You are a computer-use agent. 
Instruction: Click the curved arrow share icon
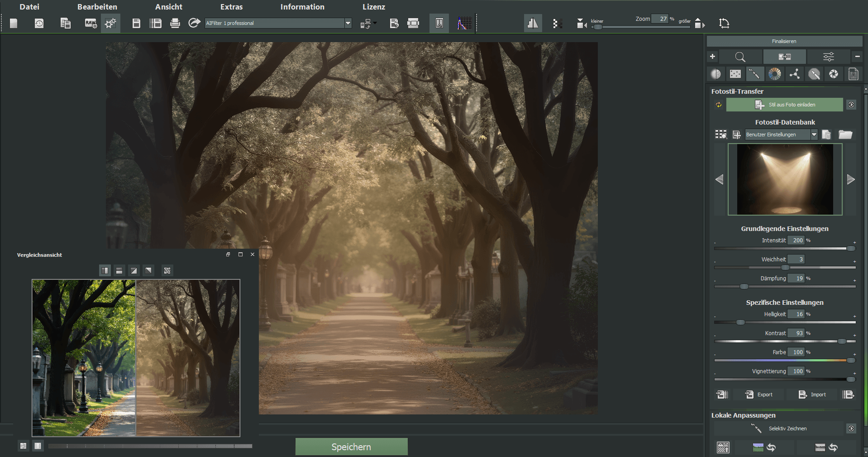[194, 23]
